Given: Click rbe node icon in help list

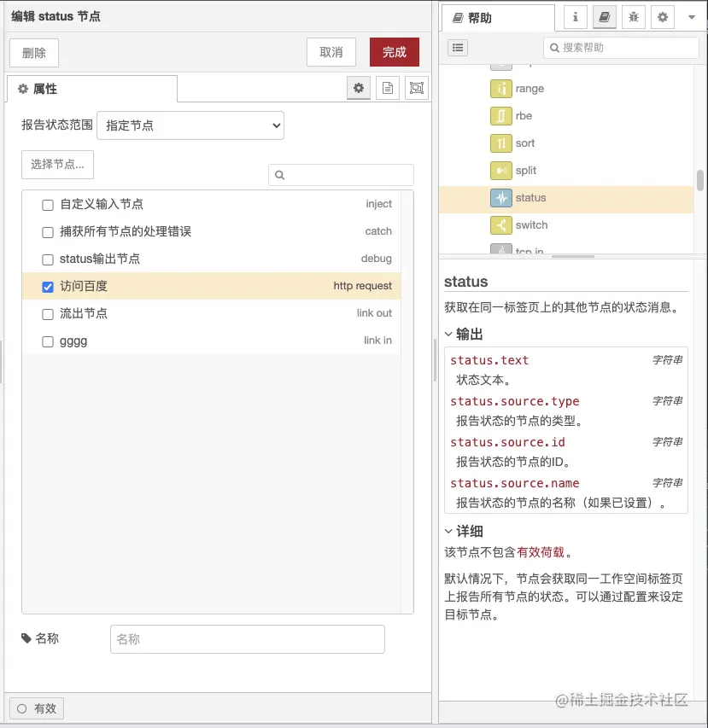Looking at the screenshot, I should 501,115.
